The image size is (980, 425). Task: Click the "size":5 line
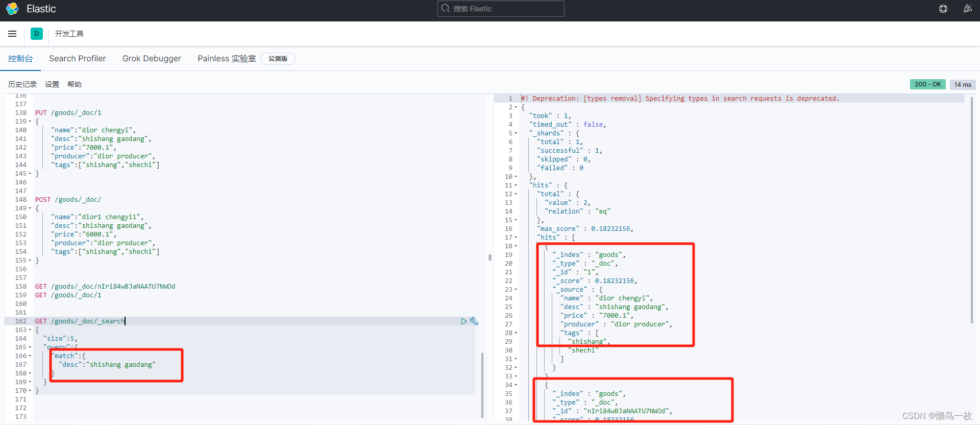point(60,339)
